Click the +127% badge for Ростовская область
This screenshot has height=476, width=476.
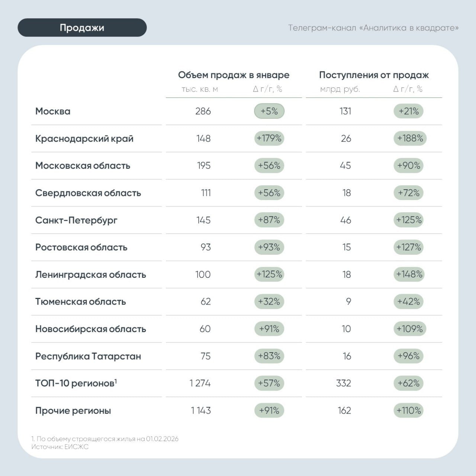408,247
